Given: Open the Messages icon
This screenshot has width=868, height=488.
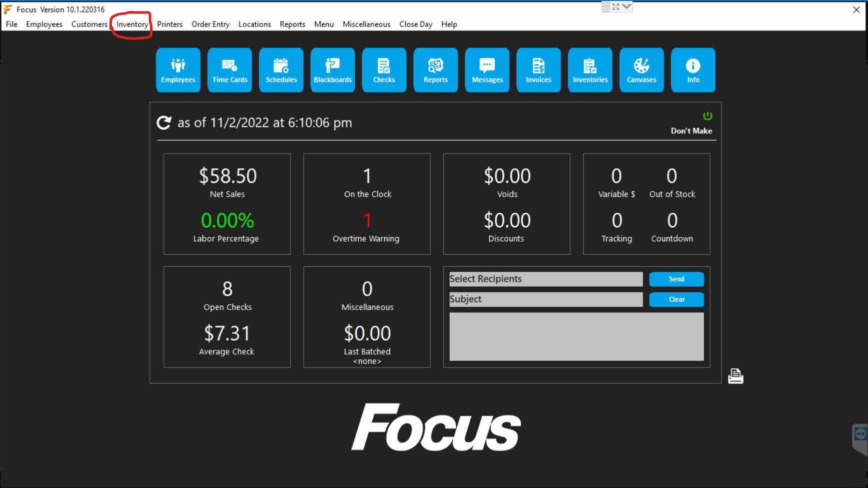Looking at the screenshot, I should click(487, 70).
